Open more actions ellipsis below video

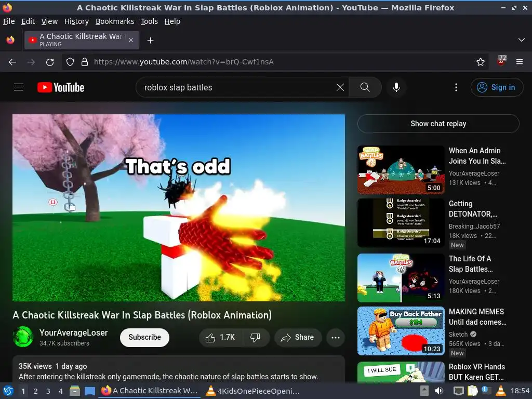[336, 337]
